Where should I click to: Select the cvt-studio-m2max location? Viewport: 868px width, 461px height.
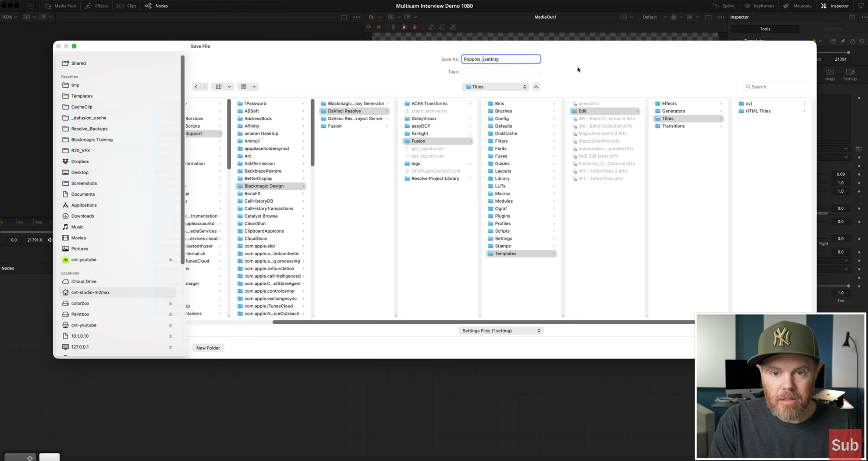pos(118,293)
